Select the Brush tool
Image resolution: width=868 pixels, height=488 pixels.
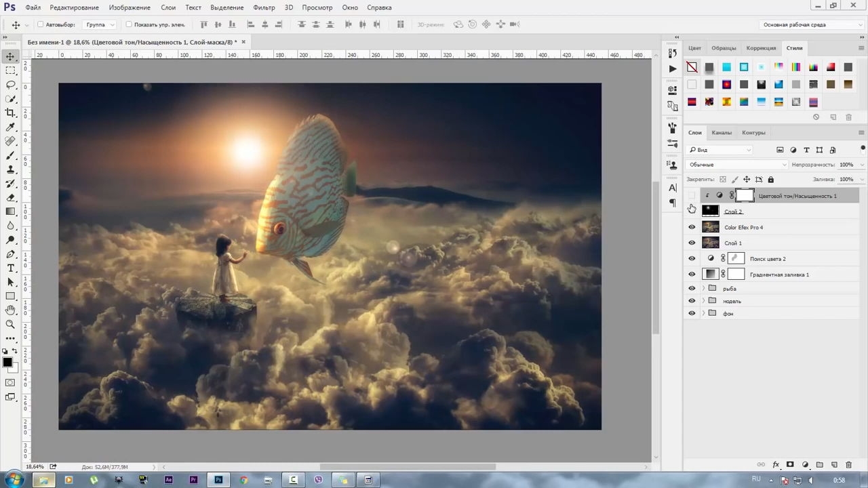(10, 155)
